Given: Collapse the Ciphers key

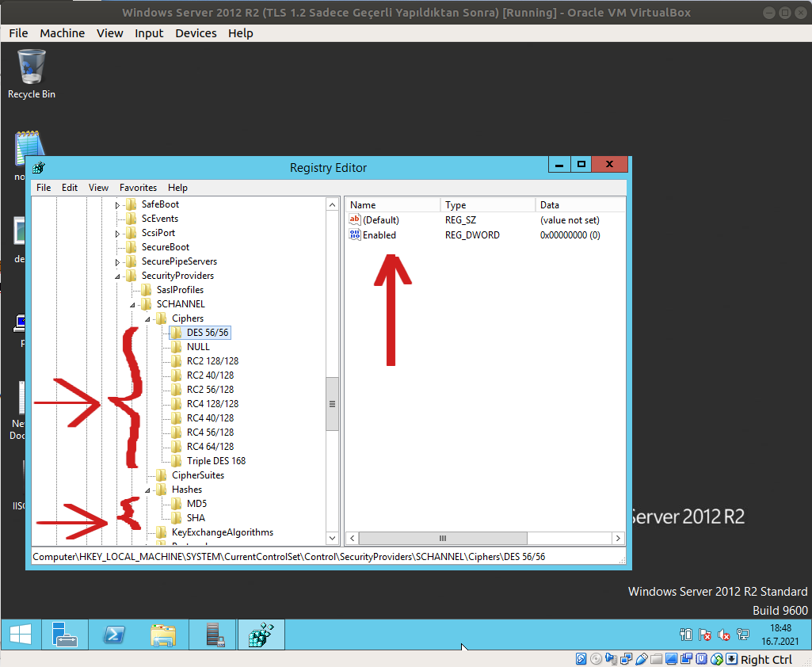Looking at the screenshot, I should coord(147,319).
